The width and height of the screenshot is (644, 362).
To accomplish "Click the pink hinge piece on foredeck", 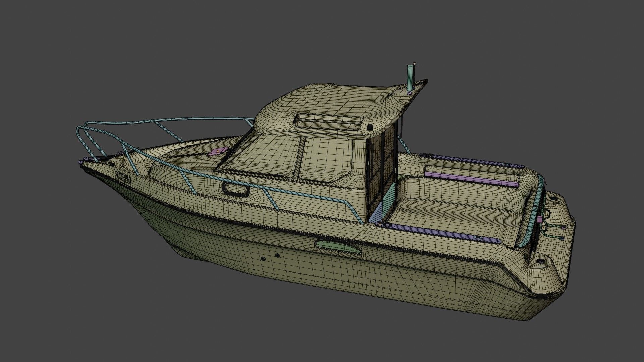I will click(218, 152).
